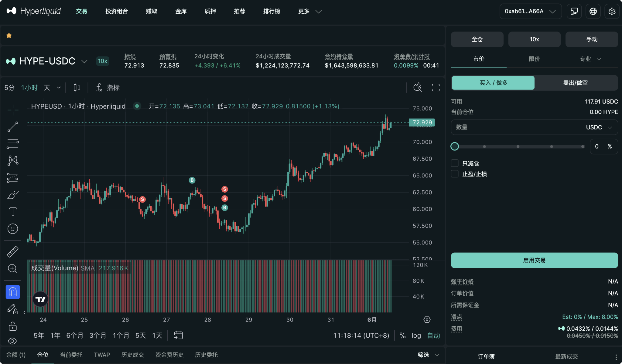Viewport: 622px width, 364px height.
Task: Open chart axis settings icon
Action: pos(427,319)
